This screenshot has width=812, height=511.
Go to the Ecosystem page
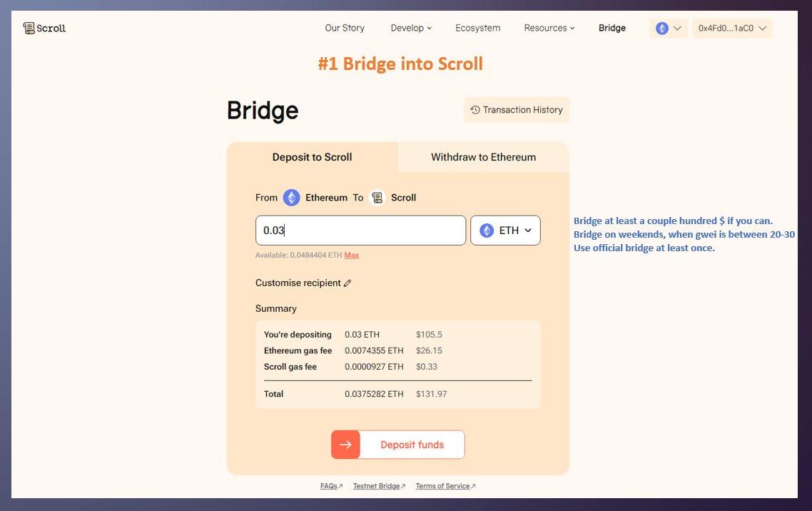coord(478,28)
